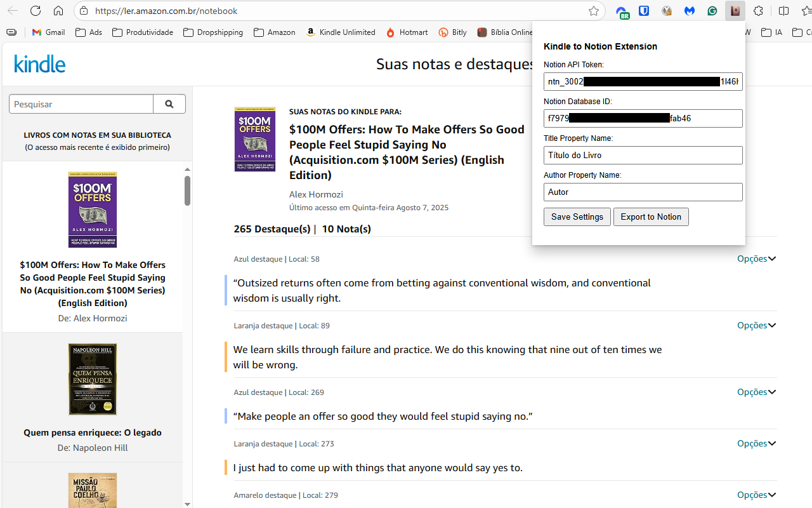Click 'Alex Hormozi' author under main title
This screenshot has height=508, width=812.
[x=316, y=194]
